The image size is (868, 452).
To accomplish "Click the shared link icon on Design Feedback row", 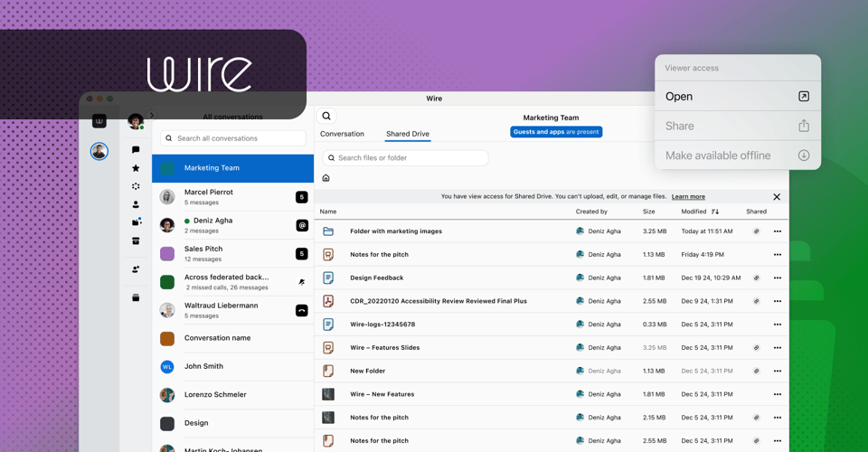I will click(756, 278).
